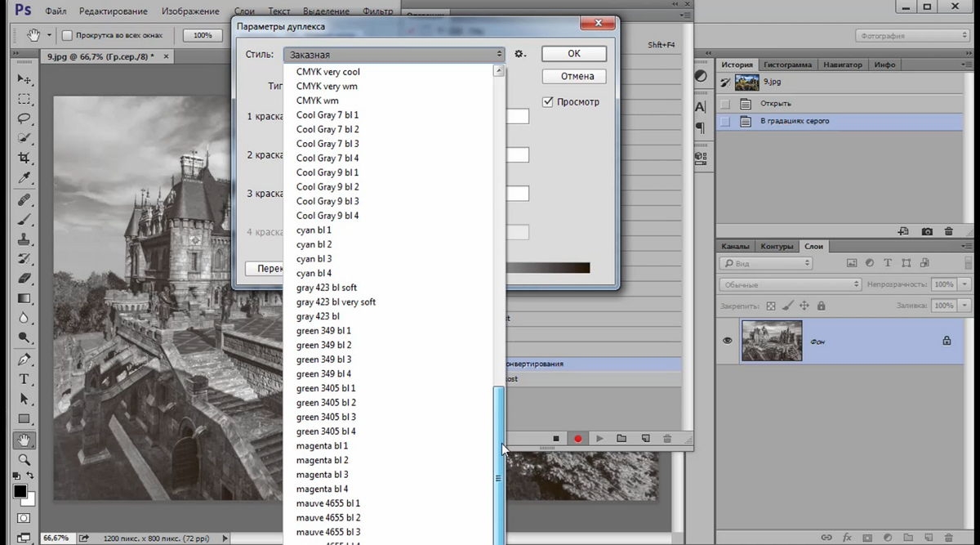Open the Фотография workspace dropdown
The image size is (980, 545).
pos(913,36)
